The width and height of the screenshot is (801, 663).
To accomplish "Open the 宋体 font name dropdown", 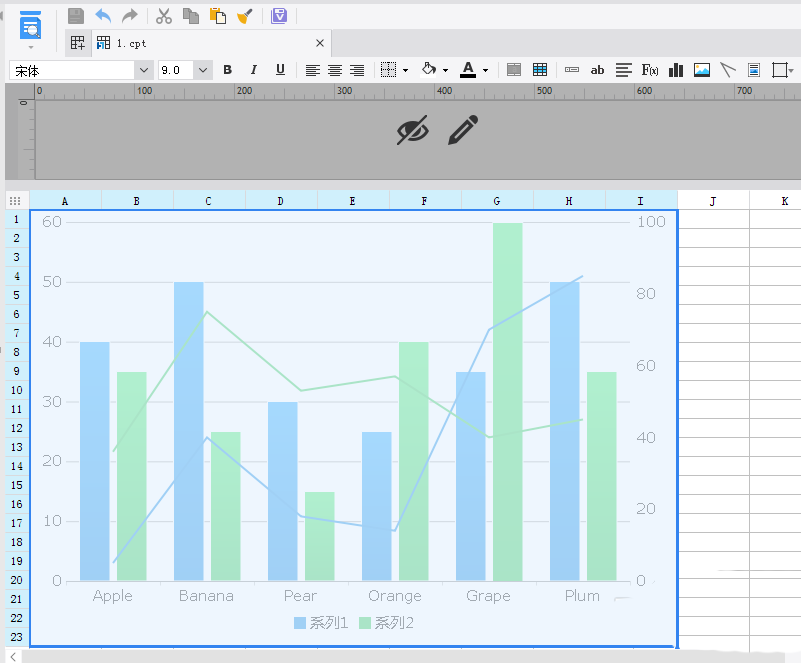I will point(143,70).
